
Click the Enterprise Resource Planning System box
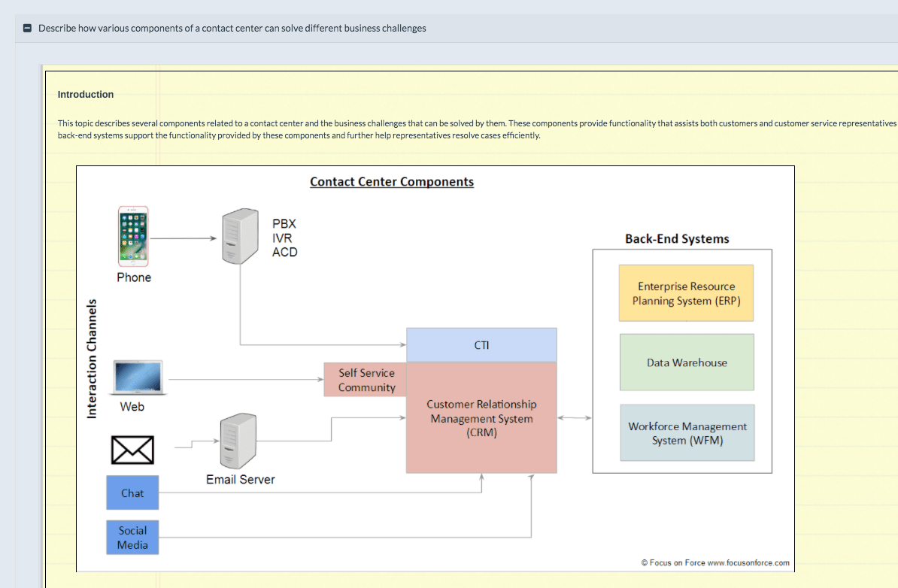pos(686,293)
